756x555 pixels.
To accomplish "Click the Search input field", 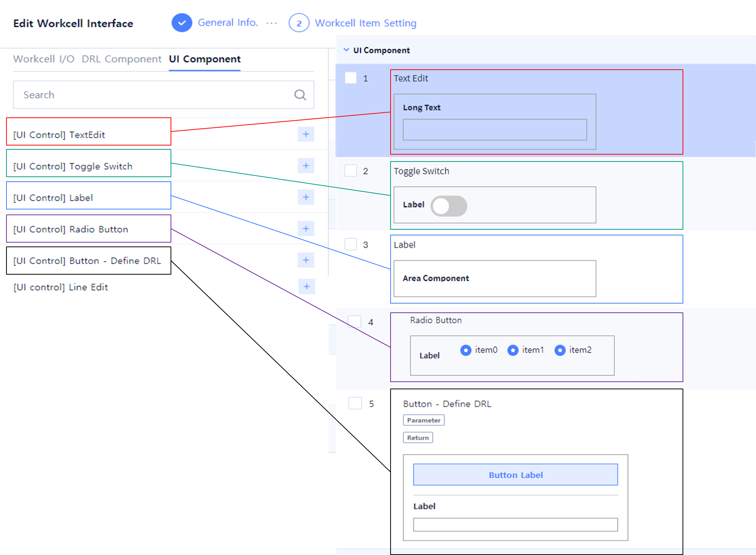I will [x=152, y=95].
